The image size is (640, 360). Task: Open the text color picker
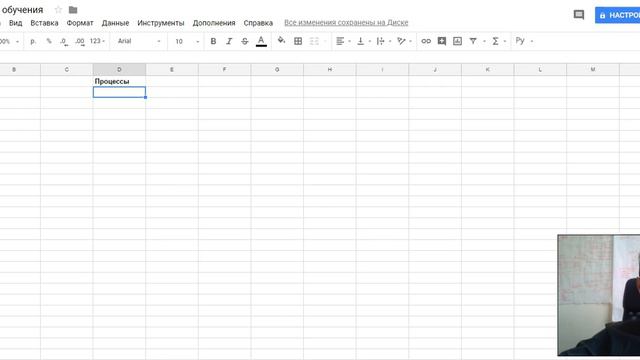click(x=261, y=41)
